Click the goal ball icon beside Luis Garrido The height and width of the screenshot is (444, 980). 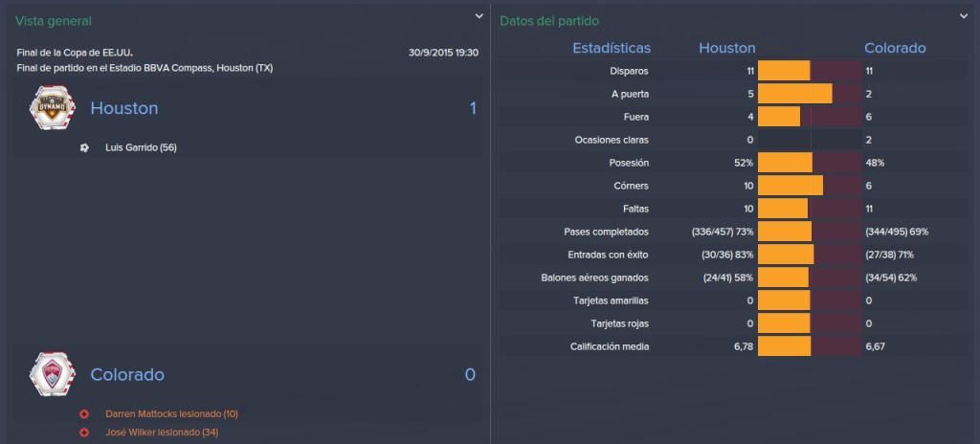click(84, 147)
